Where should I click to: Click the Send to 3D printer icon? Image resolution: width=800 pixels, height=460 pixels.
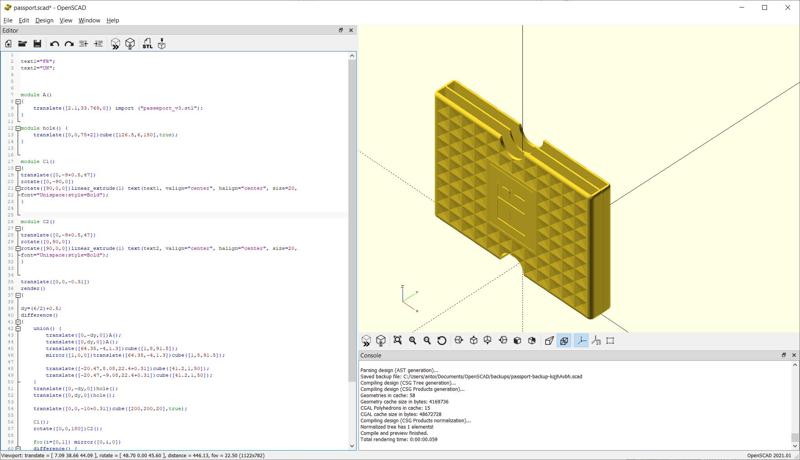tap(162, 44)
